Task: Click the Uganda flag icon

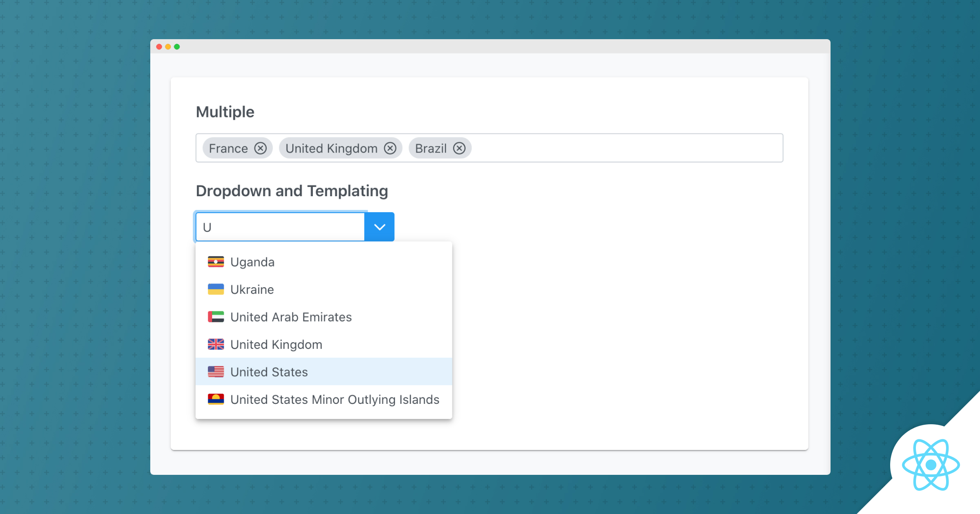Action: point(216,261)
